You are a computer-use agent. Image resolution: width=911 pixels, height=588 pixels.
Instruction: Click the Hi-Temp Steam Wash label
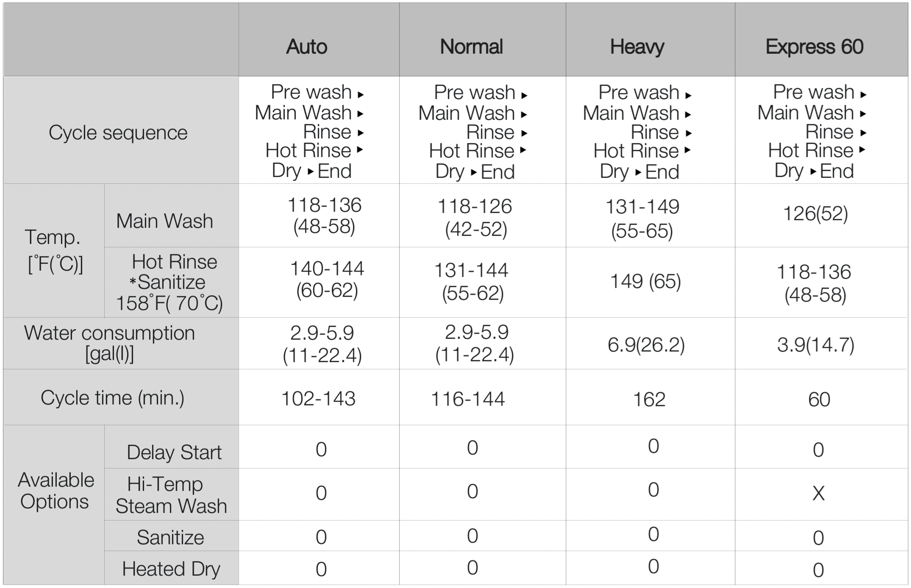coord(171,495)
